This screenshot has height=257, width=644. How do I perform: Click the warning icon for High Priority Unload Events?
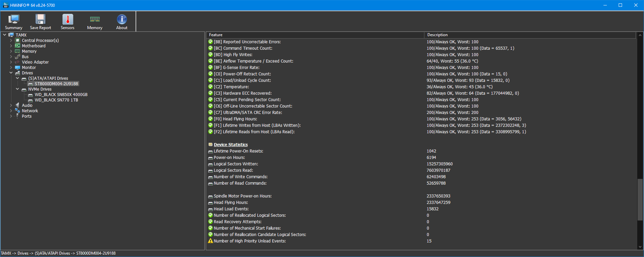(210, 241)
